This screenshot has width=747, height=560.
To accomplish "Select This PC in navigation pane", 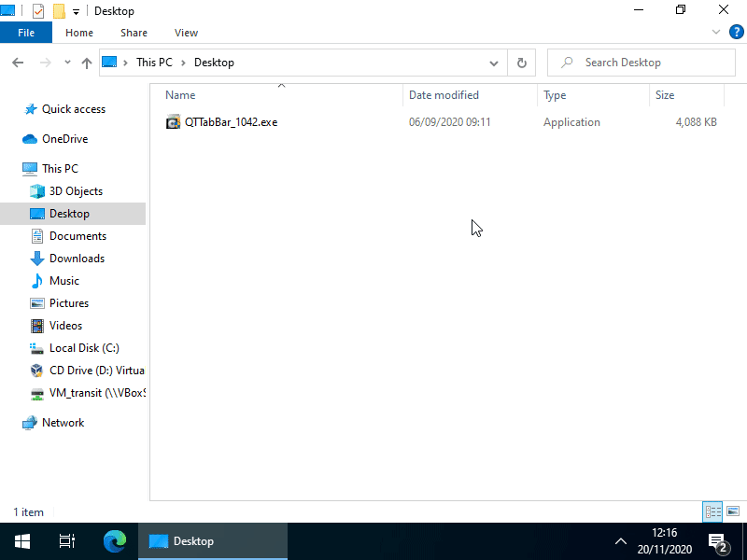I will click(x=60, y=169).
